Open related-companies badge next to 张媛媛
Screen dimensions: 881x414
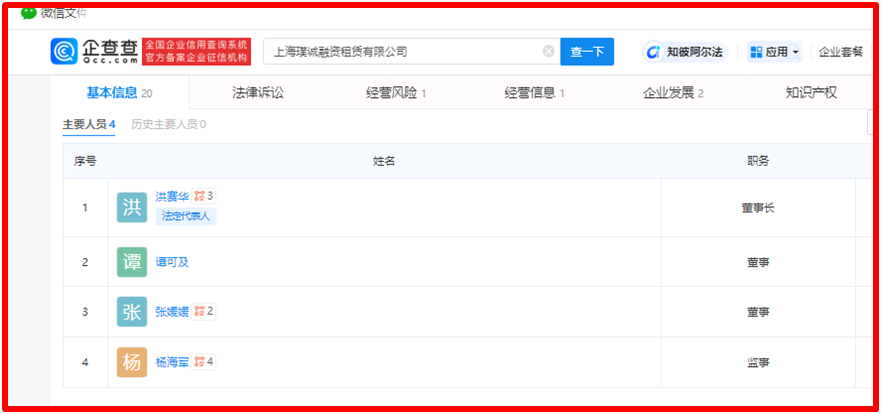[x=204, y=311]
